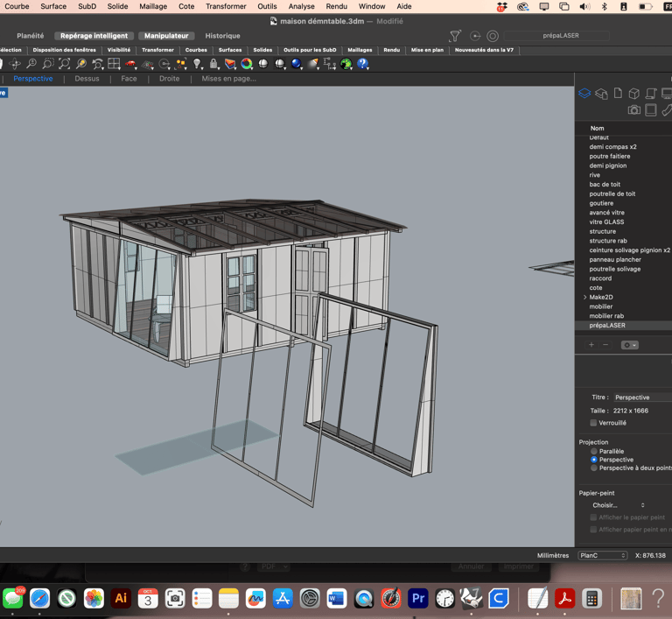Select Perspective à deux points projection
This screenshot has height=619, width=672.
click(593, 468)
